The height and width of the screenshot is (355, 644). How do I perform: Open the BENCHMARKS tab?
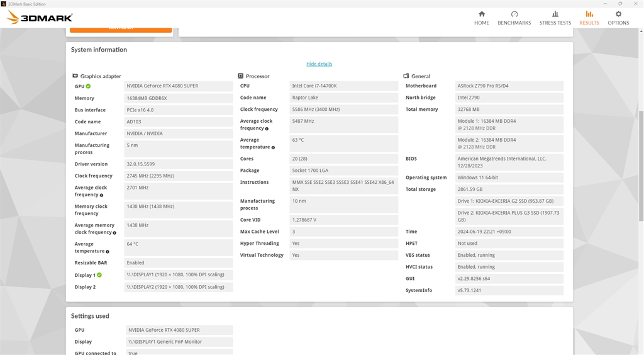[514, 18]
